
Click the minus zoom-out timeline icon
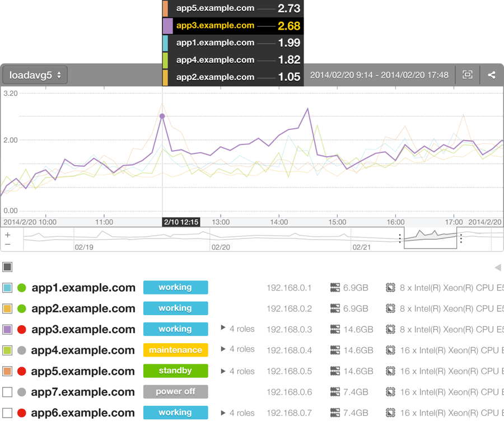pos(8,244)
